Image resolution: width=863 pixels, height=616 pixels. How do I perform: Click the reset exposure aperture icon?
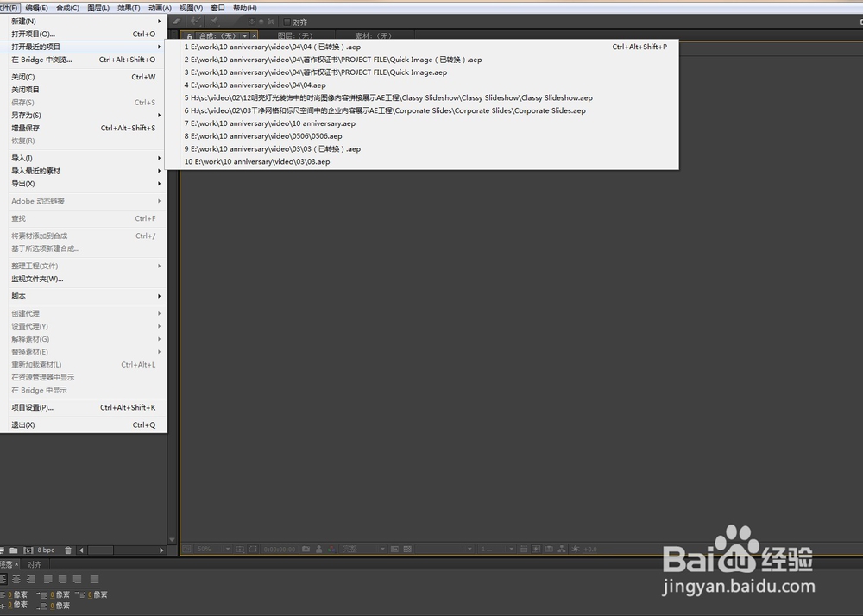point(576,549)
